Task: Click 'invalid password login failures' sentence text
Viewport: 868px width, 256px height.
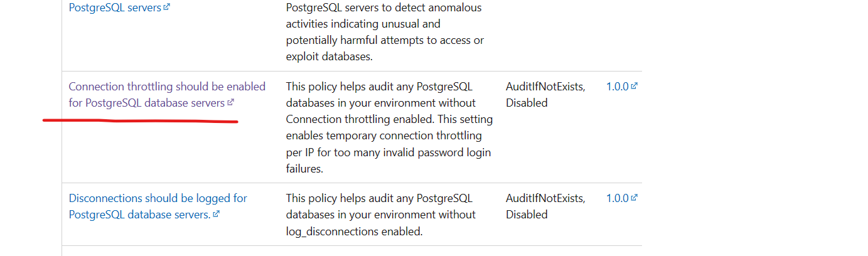Action: point(388,160)
